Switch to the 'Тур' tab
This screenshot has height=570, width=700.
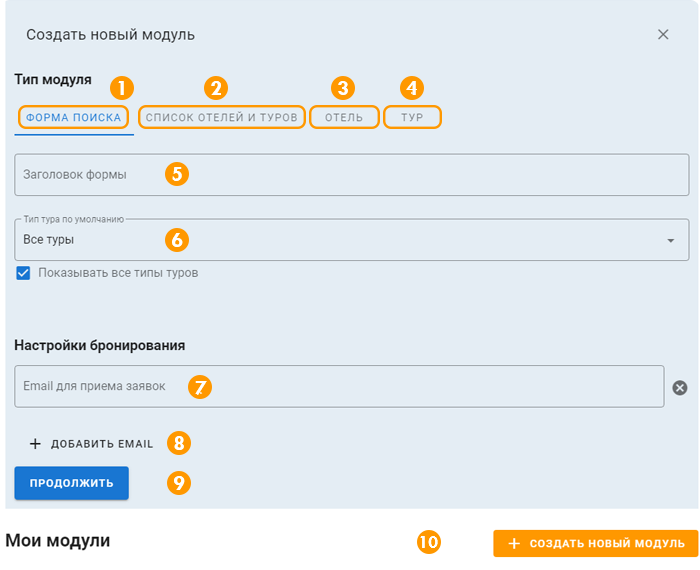tap(412, 117)
